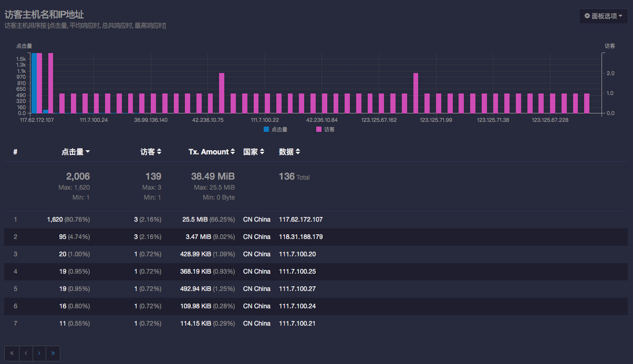Click the tall chart bar above 42.236.10.75
The width and height of the screenshot is (633, 364).
tap(222, 93)
